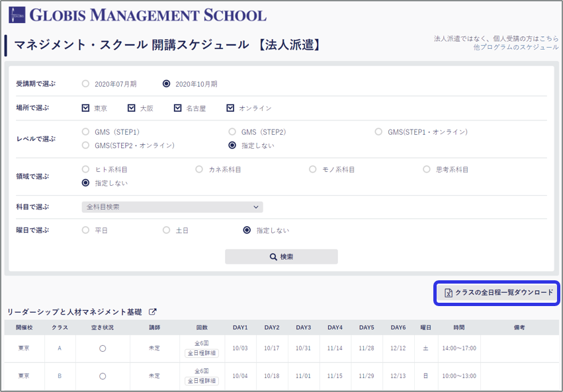The width and height of the screenshot is (563, 392).
Task: Click the 10:00~13:00 time cell
Action: tap(459, 376)
